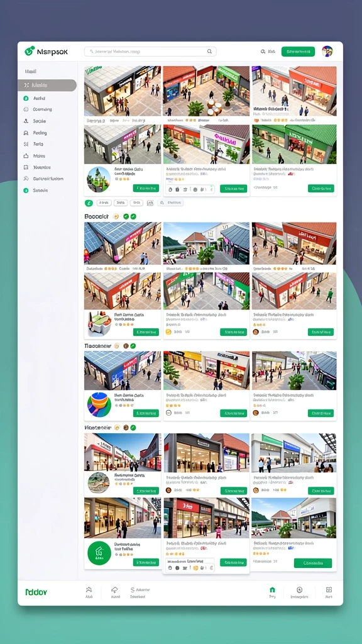Click the widest green button on the last card
The width and height of the screenshot is (362, 644).
tap(313, 563)
